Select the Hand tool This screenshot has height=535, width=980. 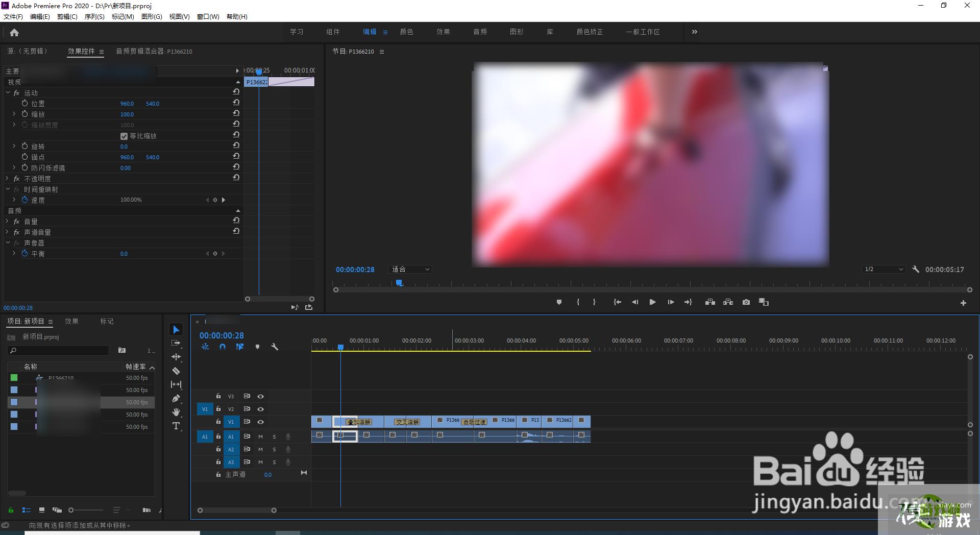(x=176, y=412)
